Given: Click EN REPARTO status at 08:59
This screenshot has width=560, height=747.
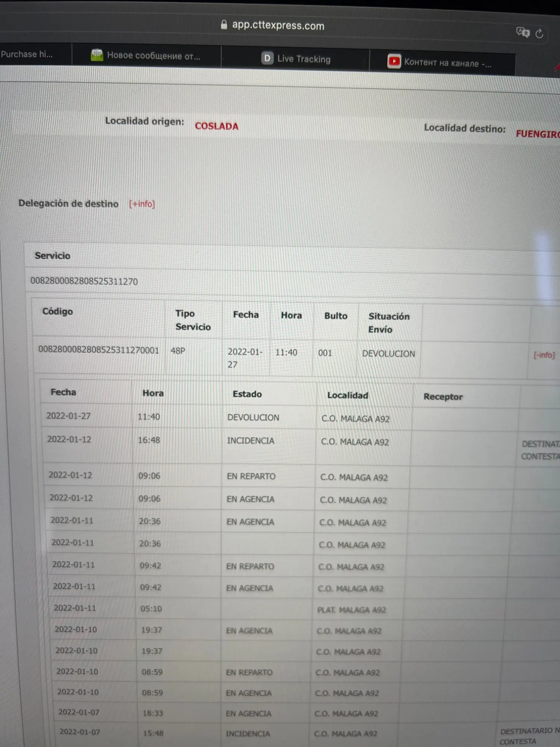Looking at the screenshot, I should click(249, 672).
